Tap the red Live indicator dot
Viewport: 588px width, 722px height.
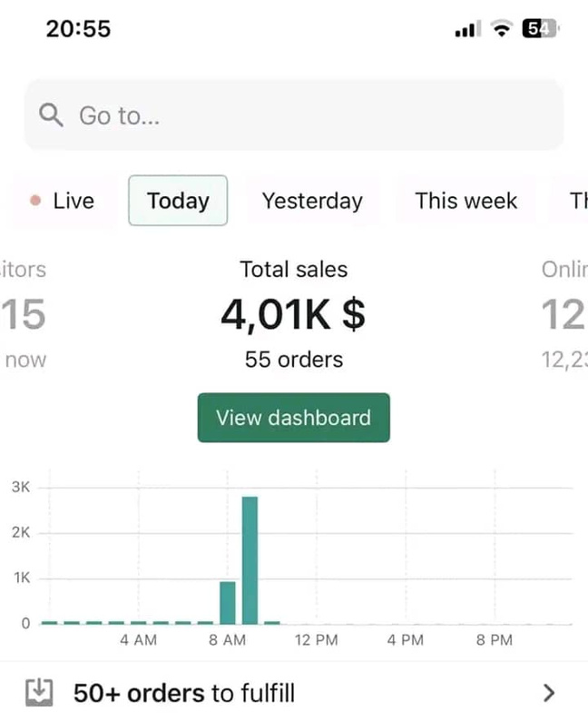pos(35,201)
